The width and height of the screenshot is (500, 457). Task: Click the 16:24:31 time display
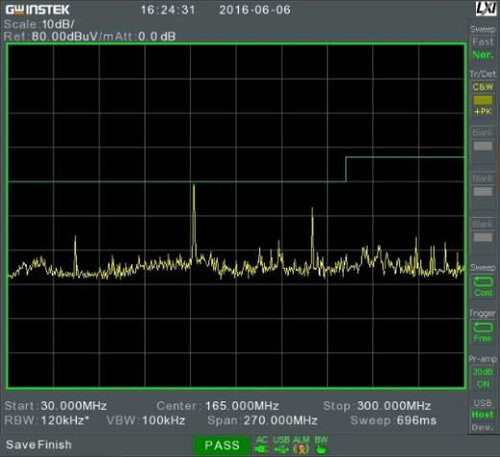(x=168, y=10)
